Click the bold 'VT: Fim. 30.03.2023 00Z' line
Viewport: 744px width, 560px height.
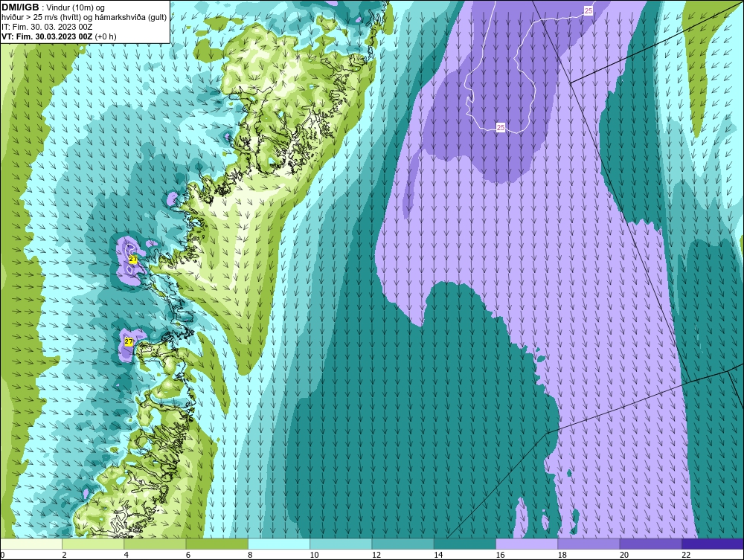(48, 36)
